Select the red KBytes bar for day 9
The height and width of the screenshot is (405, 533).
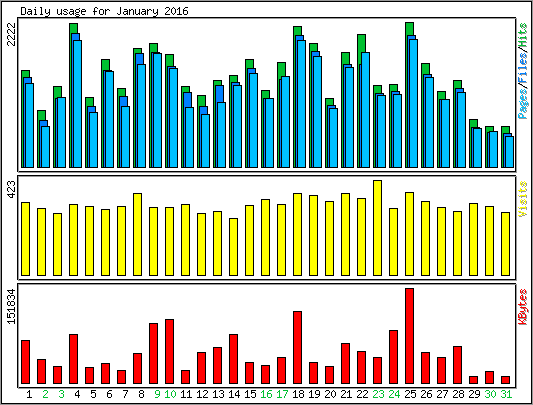153,354
